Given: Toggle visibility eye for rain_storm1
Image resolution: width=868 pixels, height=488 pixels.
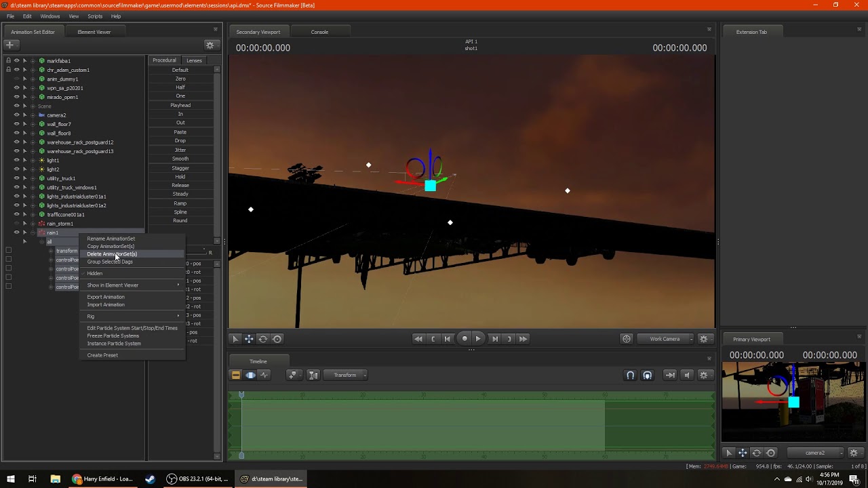Looking at the screenshot, I should pos(17,224).
